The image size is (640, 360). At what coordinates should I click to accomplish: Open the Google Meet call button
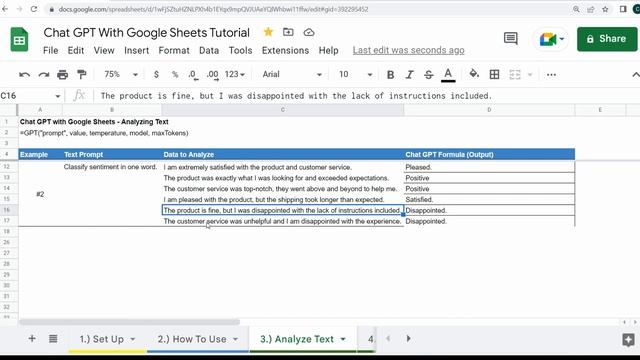(551, 39)
